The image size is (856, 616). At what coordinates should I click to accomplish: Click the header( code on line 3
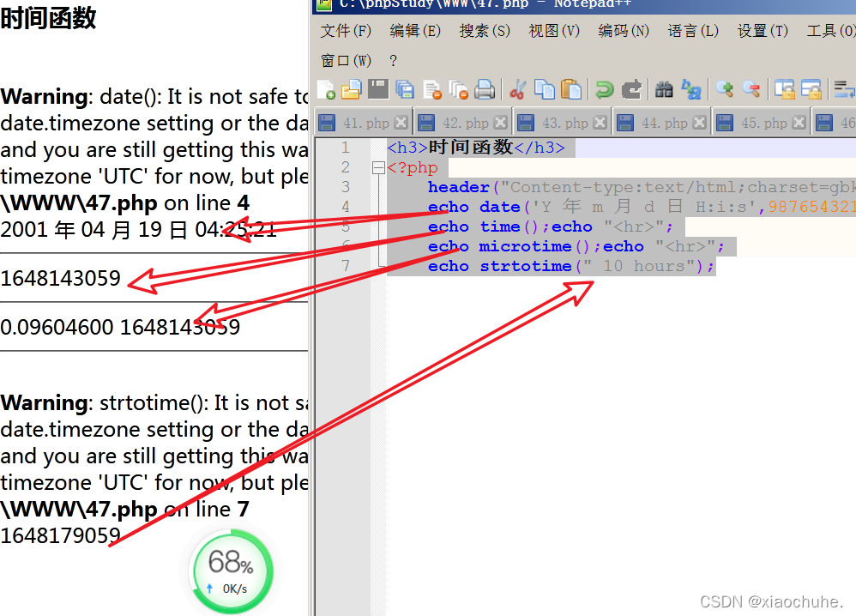pyautogui.click(x=463, y=187)
